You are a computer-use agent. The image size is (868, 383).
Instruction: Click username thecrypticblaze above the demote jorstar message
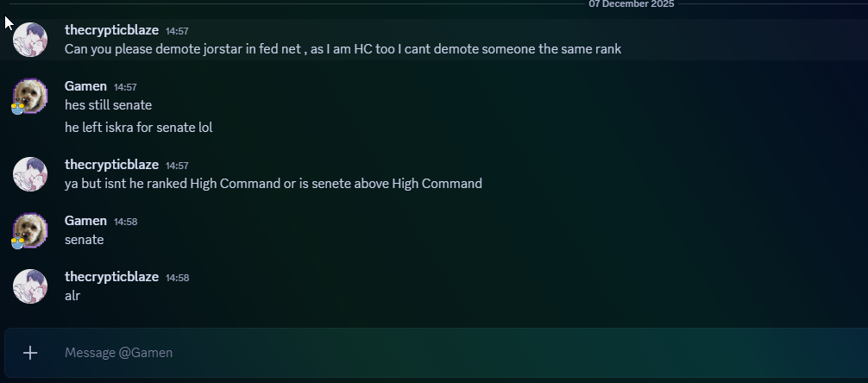click(x=111, y=29)
